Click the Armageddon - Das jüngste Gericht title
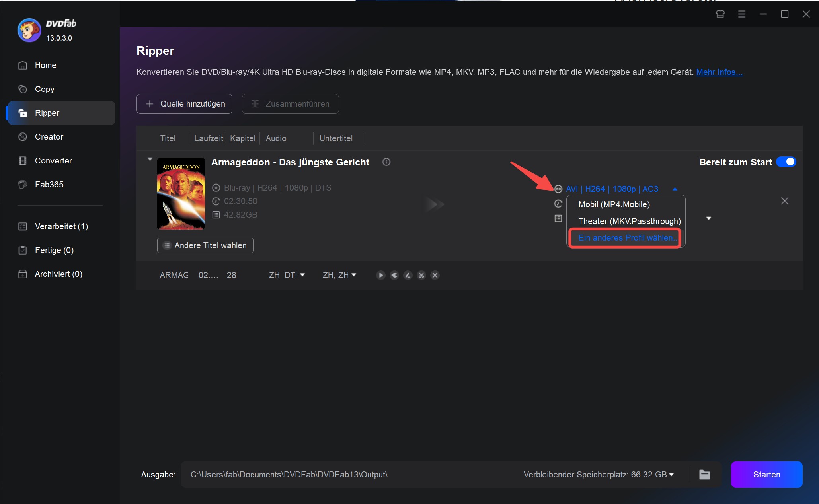 click(290, 162)
